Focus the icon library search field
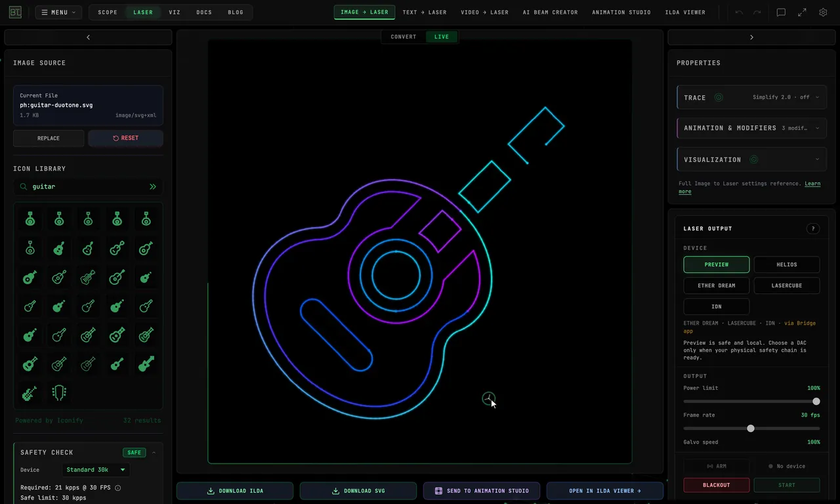This screenshot has height=504, width=840. (x=88, y=186)
